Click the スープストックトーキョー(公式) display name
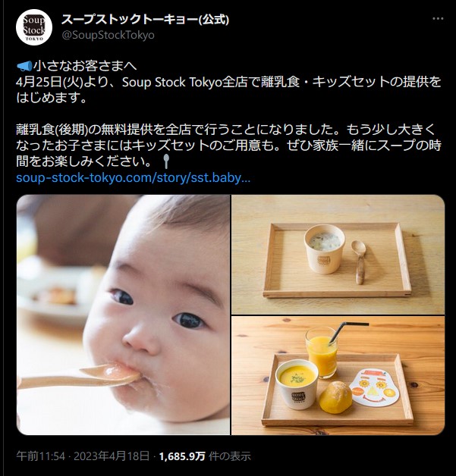 145,20
